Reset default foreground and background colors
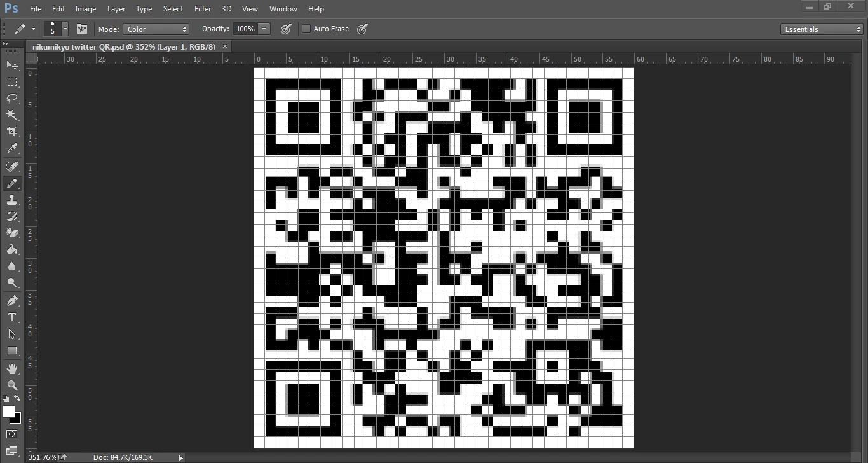The height and width of the screenshot is (463, 868). [x=6, y=399]
